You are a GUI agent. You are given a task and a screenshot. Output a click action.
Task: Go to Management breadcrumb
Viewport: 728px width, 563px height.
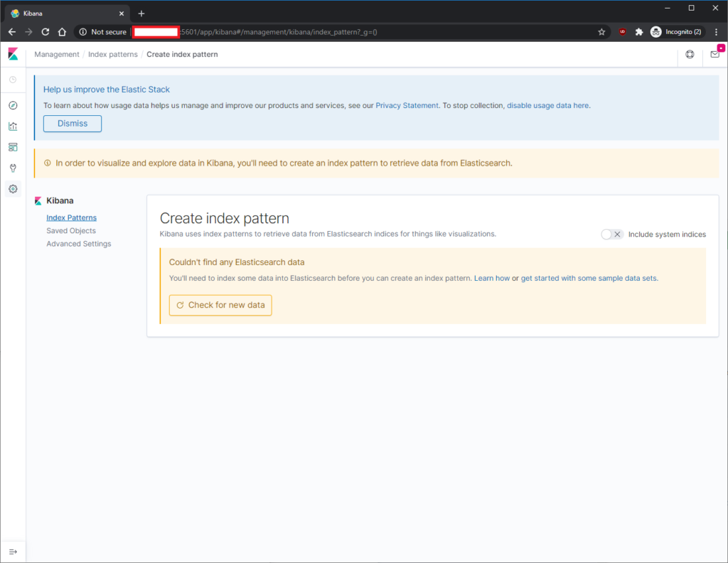point(57,54)
